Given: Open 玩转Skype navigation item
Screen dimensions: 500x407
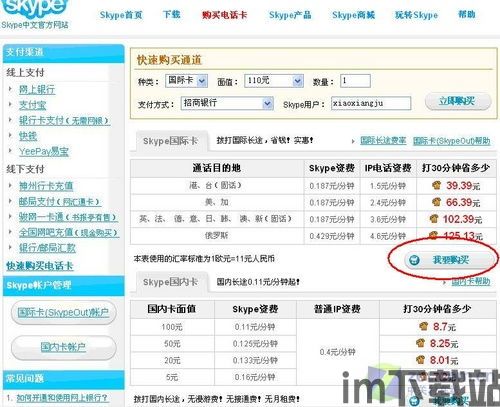Looking at the screenshot, I should pos(416,15).
